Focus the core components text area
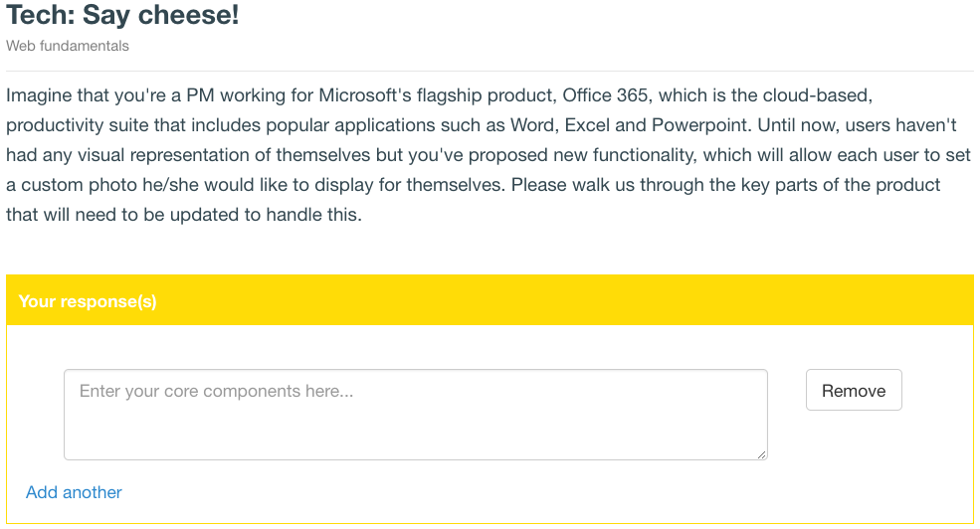 point(416,415)
